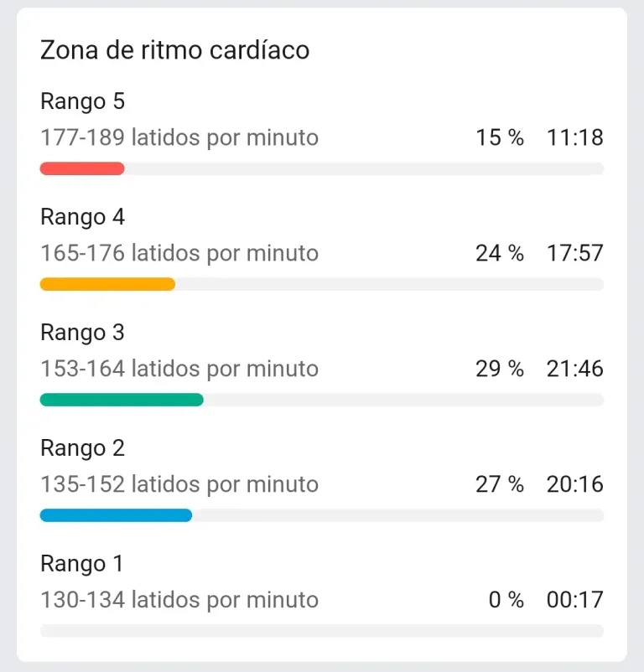Image resolution: width=644 pixels, height=672 pixels.
Task: Select the Rango 5 label
Action: pos(82,102)
